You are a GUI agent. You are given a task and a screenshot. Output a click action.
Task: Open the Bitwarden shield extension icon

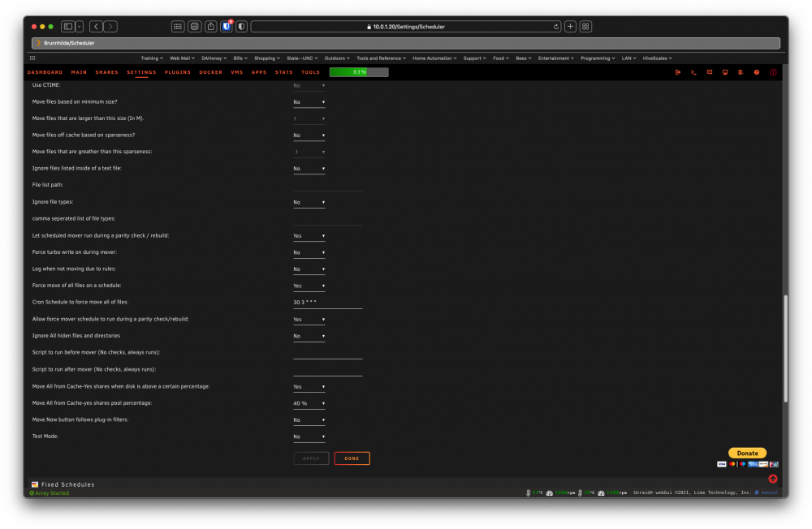227,27
